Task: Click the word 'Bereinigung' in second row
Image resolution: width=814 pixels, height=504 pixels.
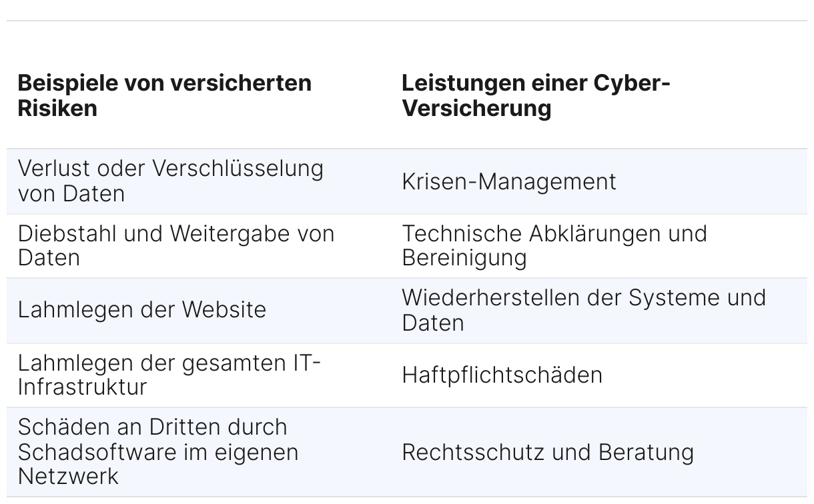Action: [x=464, y=258]
